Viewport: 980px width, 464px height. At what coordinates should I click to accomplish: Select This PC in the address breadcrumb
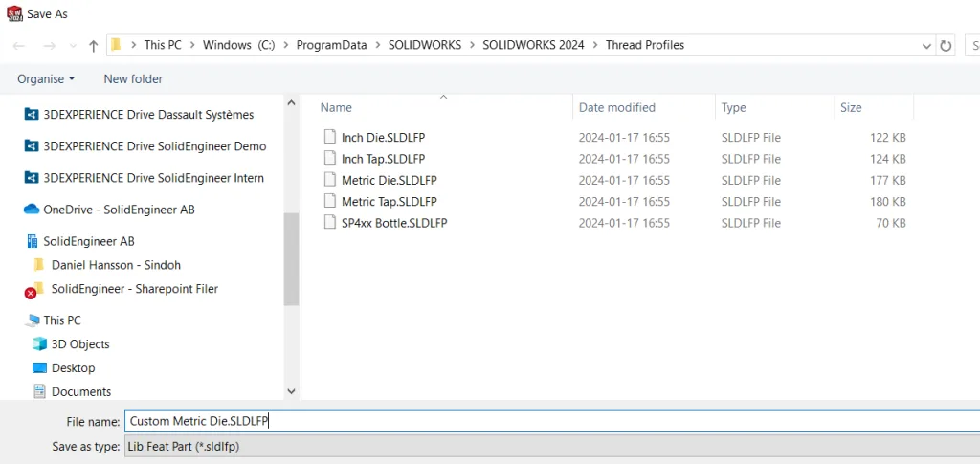(163, 45)
